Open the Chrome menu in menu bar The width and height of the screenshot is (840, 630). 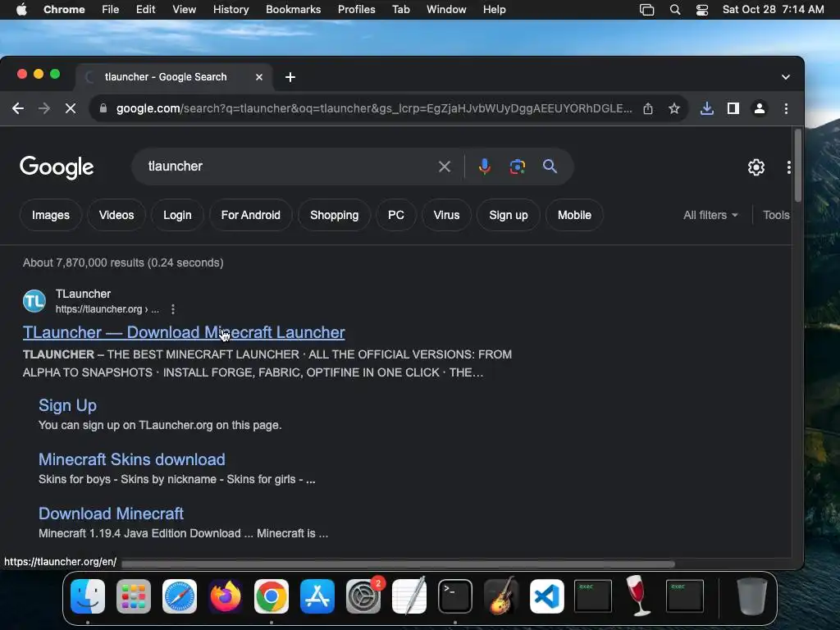[64, 10]
